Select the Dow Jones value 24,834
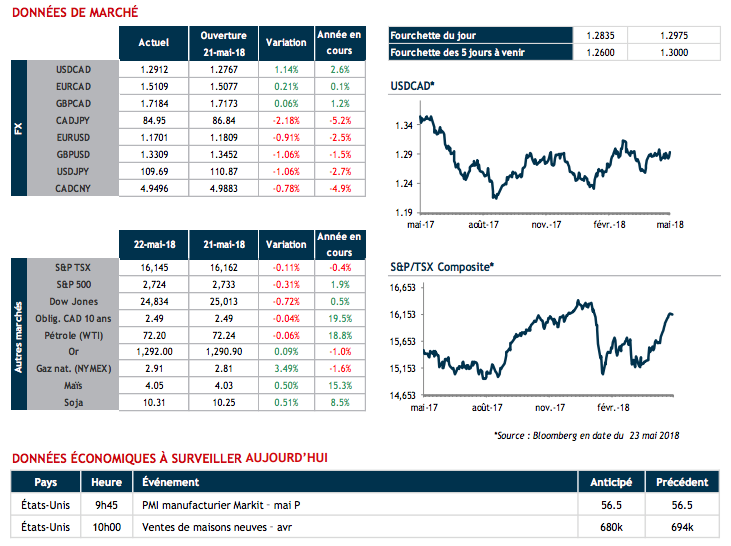 click(x=152, y=301)
